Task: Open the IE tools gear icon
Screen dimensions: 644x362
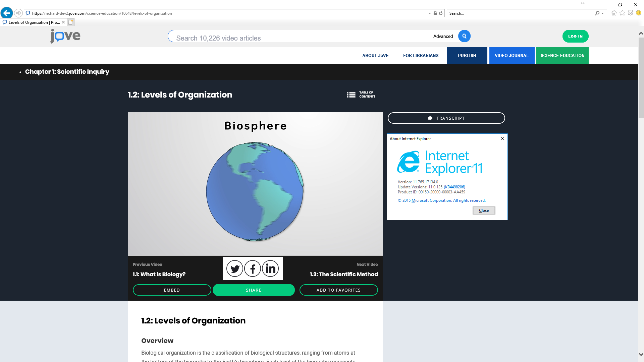Action: coord(631,13)
